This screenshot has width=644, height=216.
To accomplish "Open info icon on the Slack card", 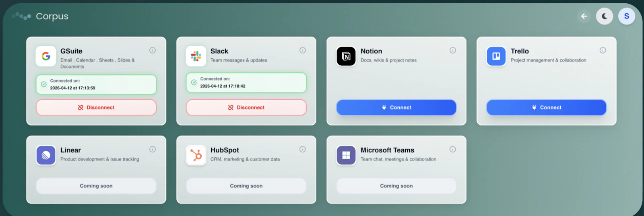I will (303, 50).
